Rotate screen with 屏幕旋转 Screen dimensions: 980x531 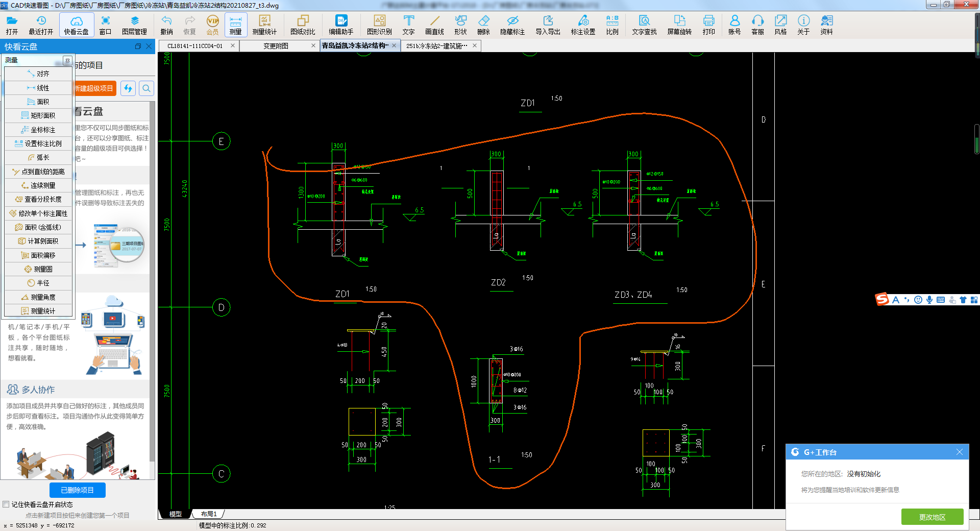point(679,25)
